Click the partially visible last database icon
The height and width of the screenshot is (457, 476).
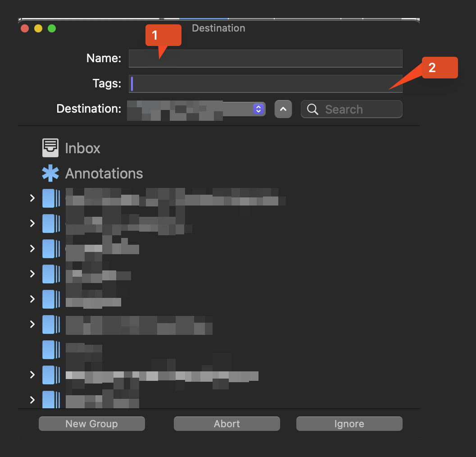[51, 399]
